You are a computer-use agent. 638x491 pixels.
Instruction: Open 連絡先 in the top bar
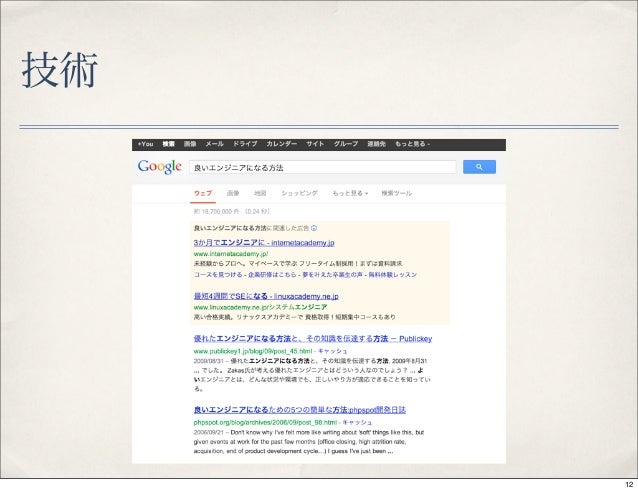376,144
